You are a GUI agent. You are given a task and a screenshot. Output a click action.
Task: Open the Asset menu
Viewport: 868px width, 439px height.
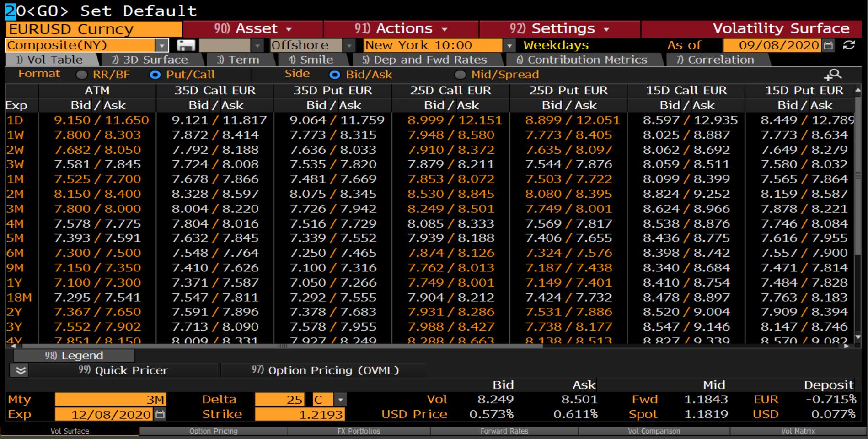pos(253,29)
